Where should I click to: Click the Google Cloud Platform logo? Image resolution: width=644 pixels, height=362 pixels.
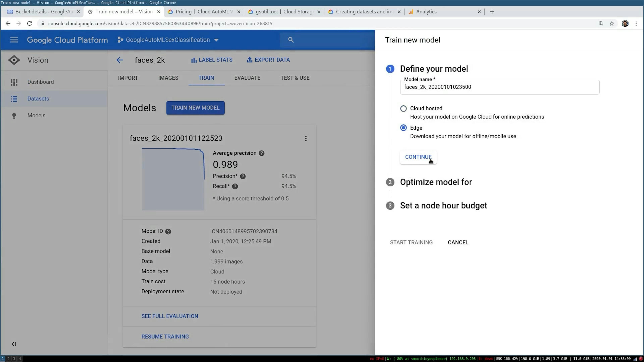pyautogui.click(x=67, y=40)
